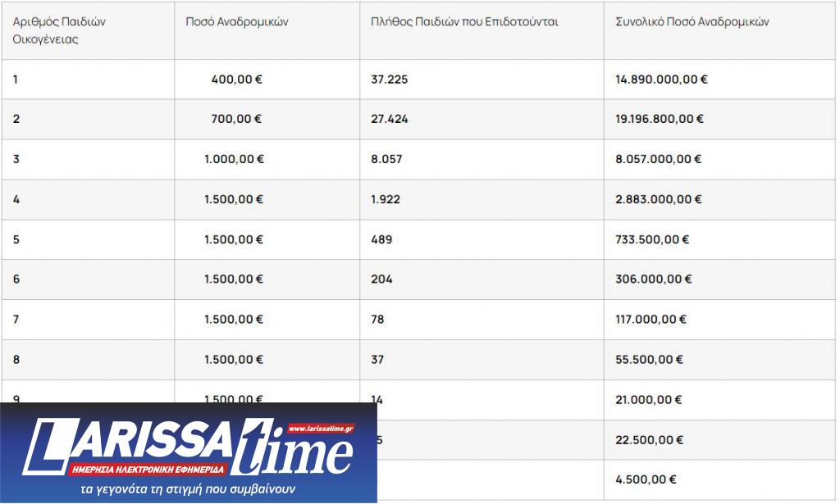Select the 37.225 children count cell
The image size is (840, 504).
[390, 79]
